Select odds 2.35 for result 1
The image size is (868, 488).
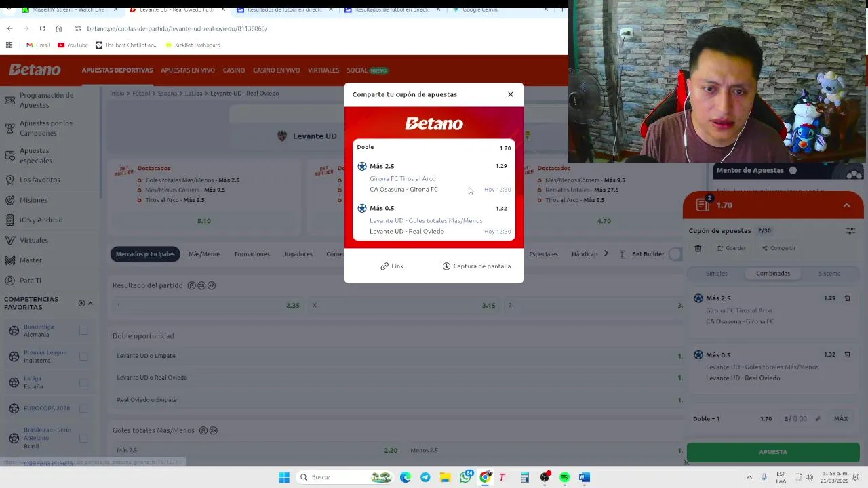(x=207, y=306)
